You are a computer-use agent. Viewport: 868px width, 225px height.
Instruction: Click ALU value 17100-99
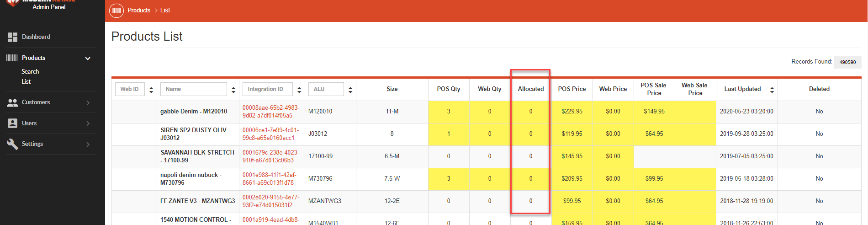pos(321,156)
